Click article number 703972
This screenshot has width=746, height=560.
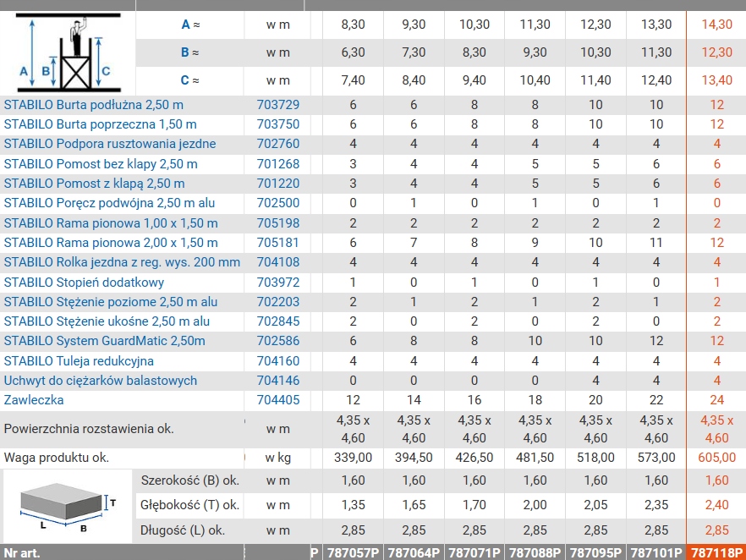point(278,283)
